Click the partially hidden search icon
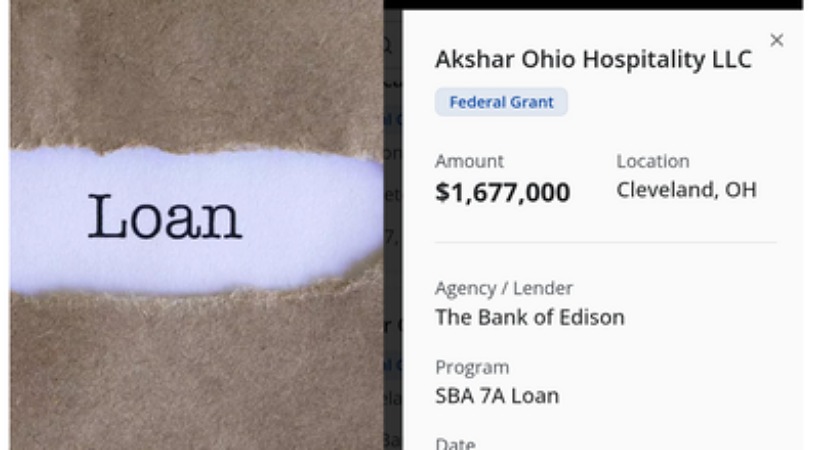 pyautogui.click(x=389, y=45)
